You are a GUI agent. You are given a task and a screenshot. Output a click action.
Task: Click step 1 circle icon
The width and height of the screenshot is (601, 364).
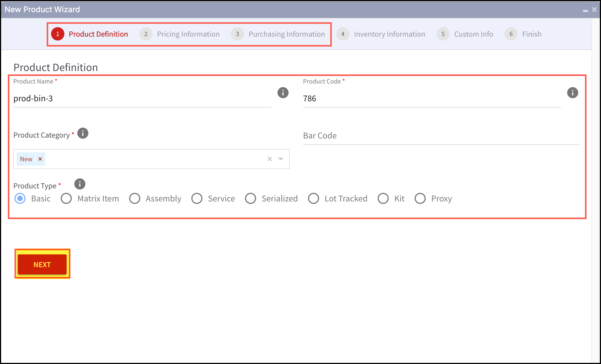tap(58, 34)
